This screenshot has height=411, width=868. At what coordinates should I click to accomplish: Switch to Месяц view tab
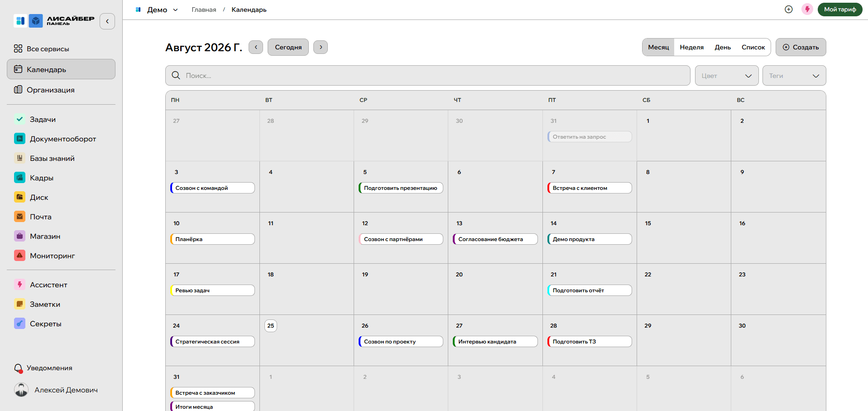pos(658,47)
